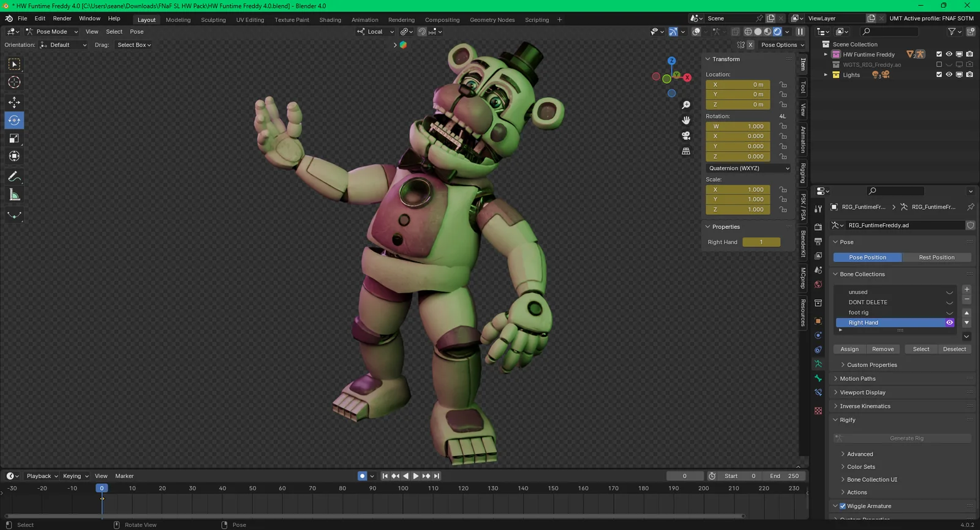
Task: Open the Object Data armature properties tab
Action: pos(818,364)
